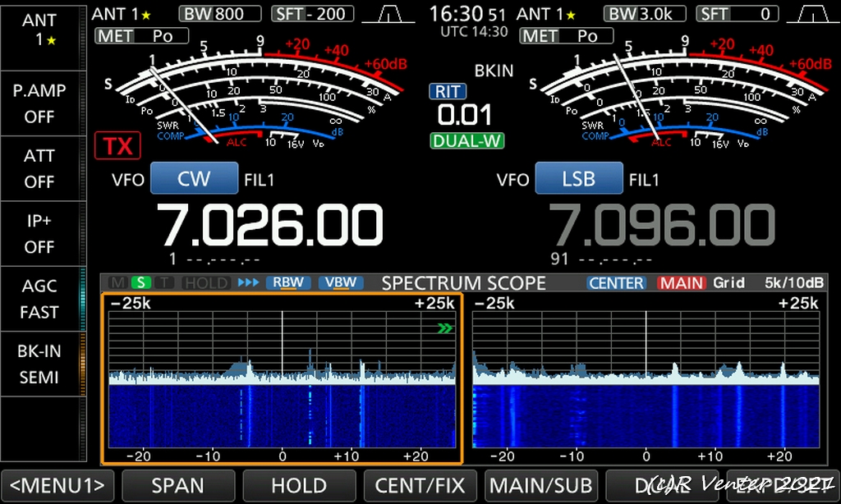Tap the UTC 14:30 time
Image resolution: width=841 pixels, height=504 pixels.
(474, 32)
